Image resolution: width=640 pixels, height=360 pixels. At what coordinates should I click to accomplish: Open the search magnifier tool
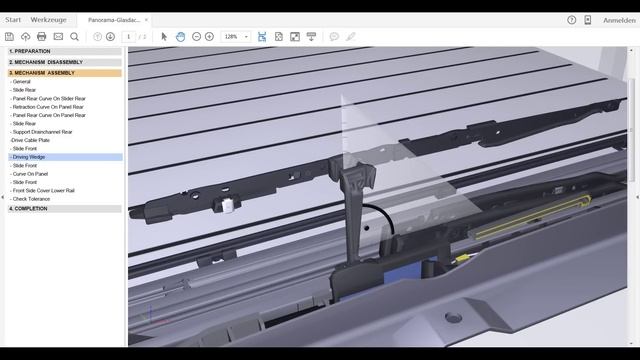tap(74, 37)
